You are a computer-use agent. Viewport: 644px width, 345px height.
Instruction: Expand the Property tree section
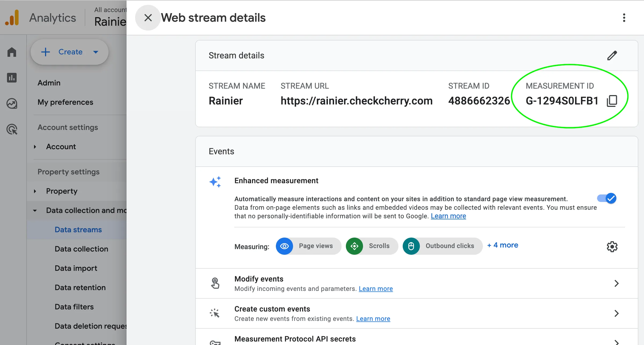click(x=35, y=191)
